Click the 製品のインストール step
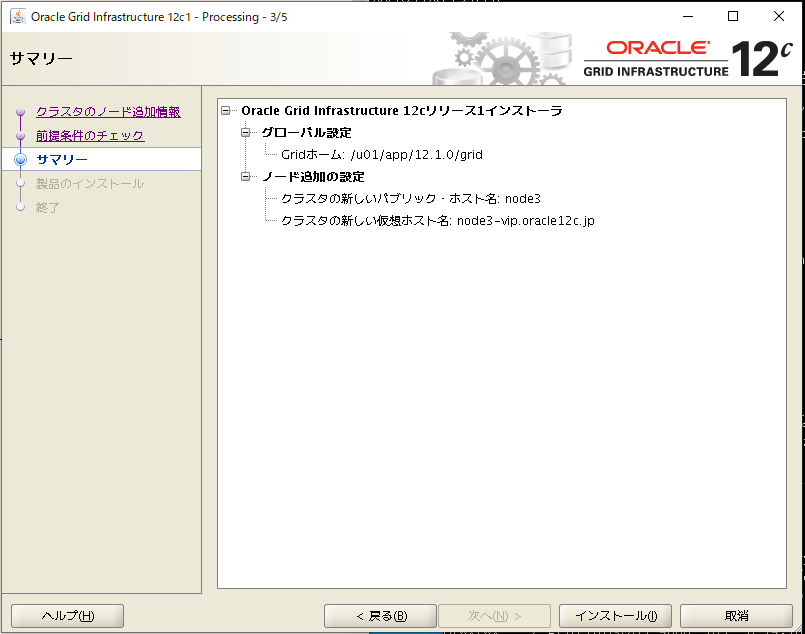Image resolution: width=805 pixels, height=634 pixels. click(90, 183)
